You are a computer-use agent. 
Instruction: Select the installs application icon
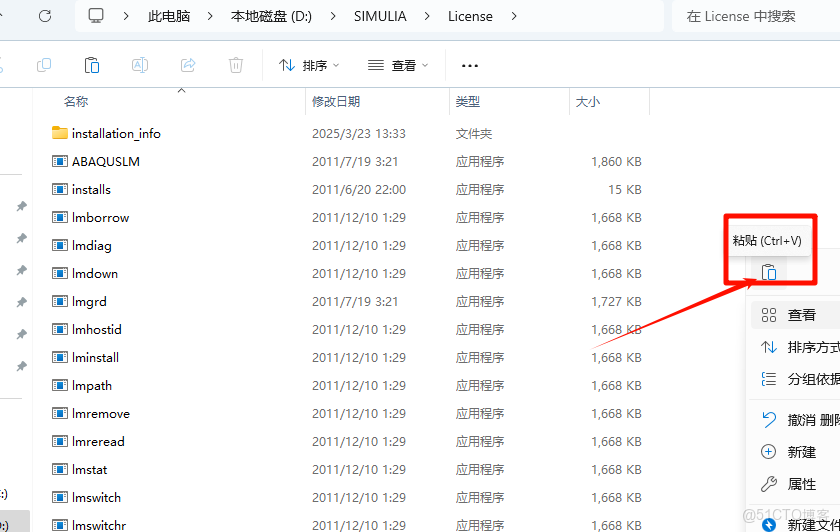coord(59,189)
